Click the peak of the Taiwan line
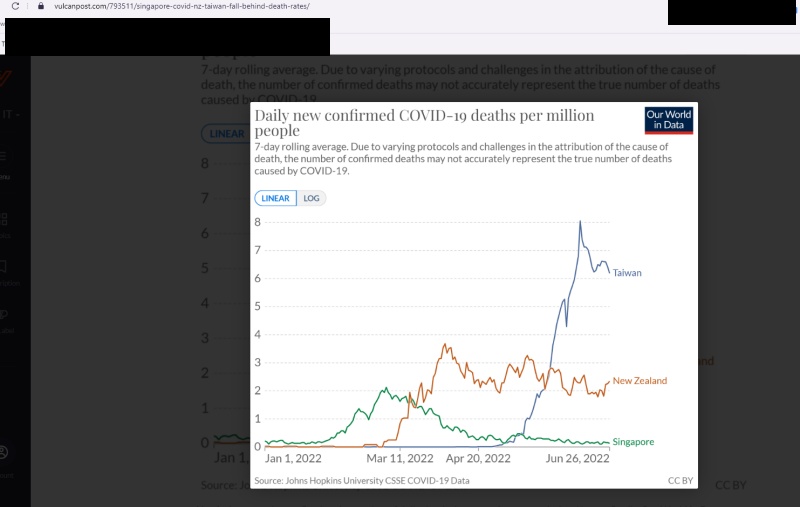 [580, 222]
